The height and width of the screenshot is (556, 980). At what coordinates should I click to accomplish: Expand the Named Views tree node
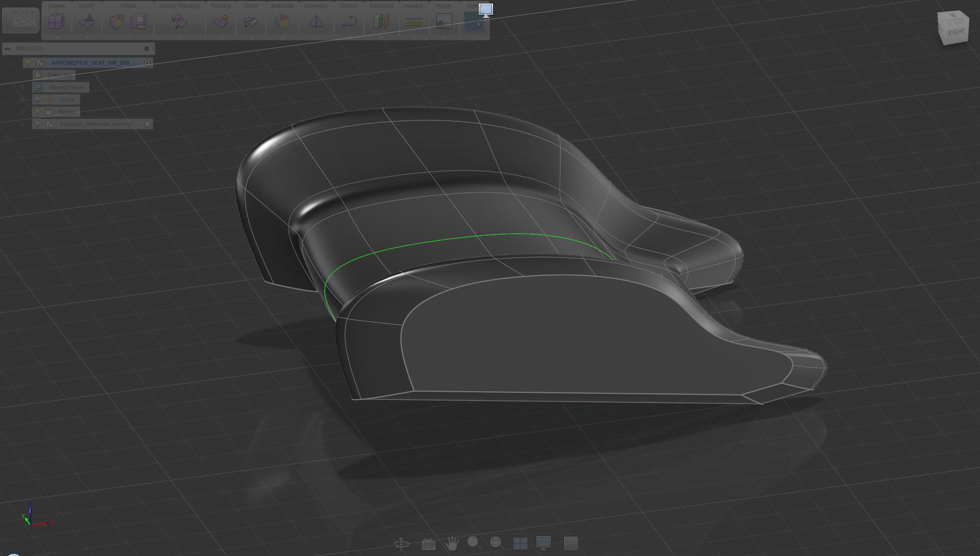point(22,87)
